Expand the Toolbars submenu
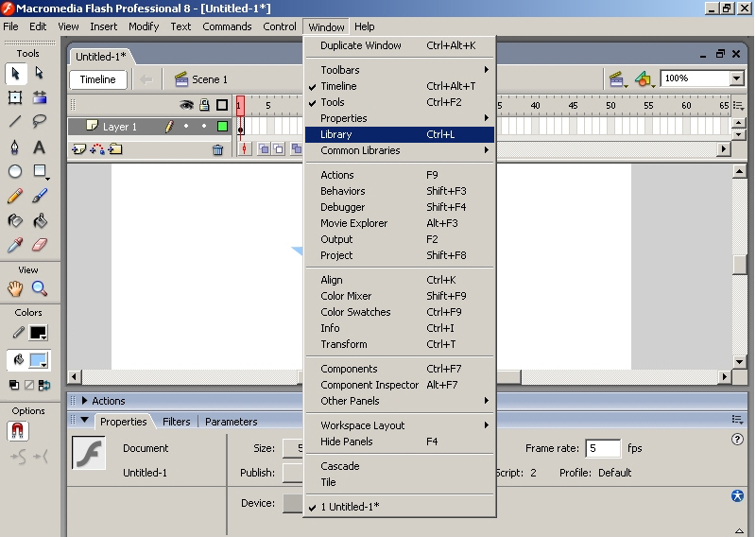The height and width of the screenshot is (537, 756). [x=400, y=70]
